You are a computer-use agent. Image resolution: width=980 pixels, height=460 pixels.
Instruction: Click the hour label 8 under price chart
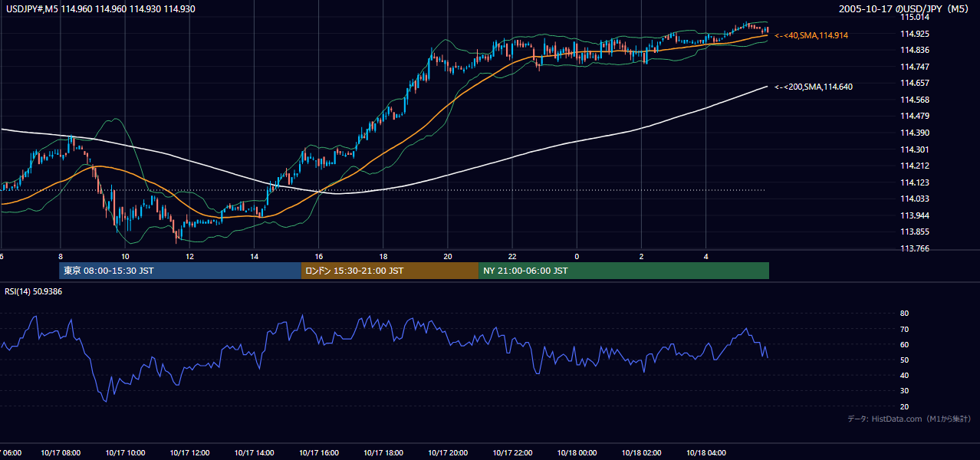(60, 256)
